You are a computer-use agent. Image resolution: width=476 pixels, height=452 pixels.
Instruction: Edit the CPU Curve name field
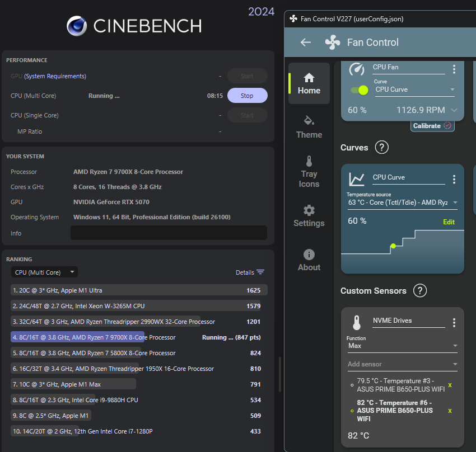[x=409, y=178]
